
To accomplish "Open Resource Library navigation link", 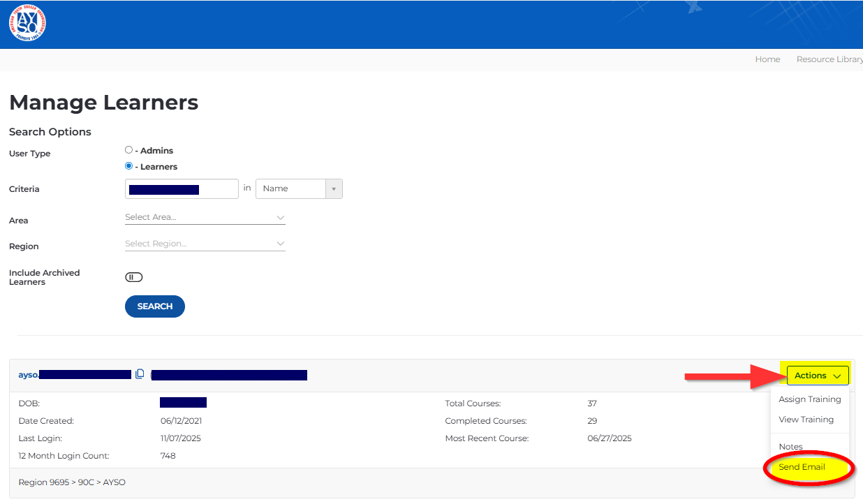I will [x=829, y=59].
